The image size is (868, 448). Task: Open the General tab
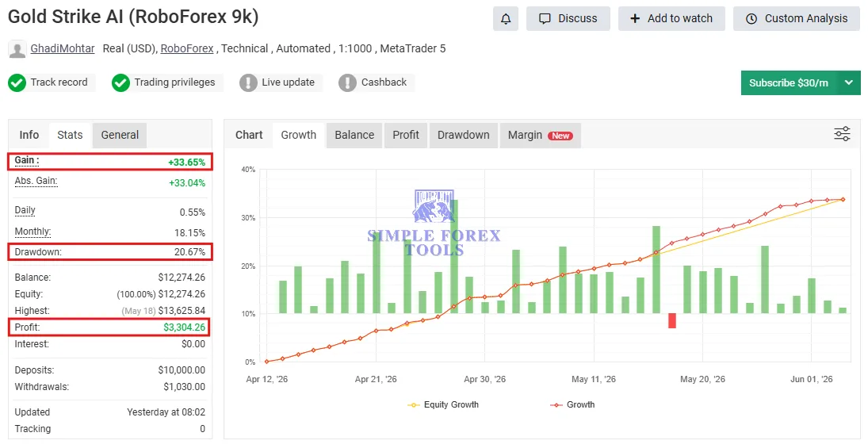click(x=120, y=135)
